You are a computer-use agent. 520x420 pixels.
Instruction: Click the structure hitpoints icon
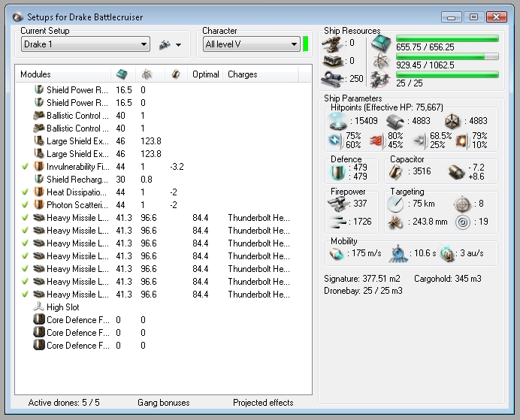[x=452, y=121]
